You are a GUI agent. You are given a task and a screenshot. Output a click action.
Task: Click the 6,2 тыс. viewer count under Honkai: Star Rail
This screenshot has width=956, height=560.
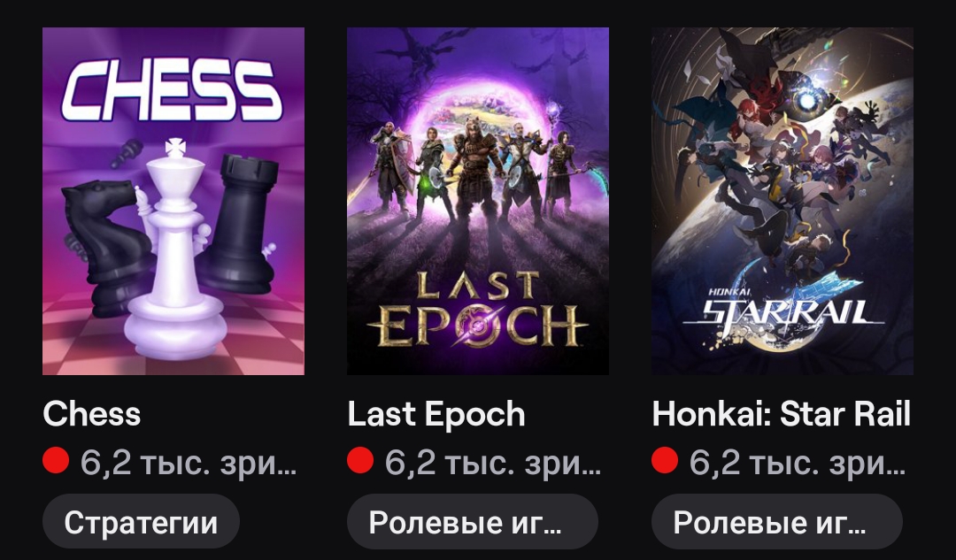798,463
